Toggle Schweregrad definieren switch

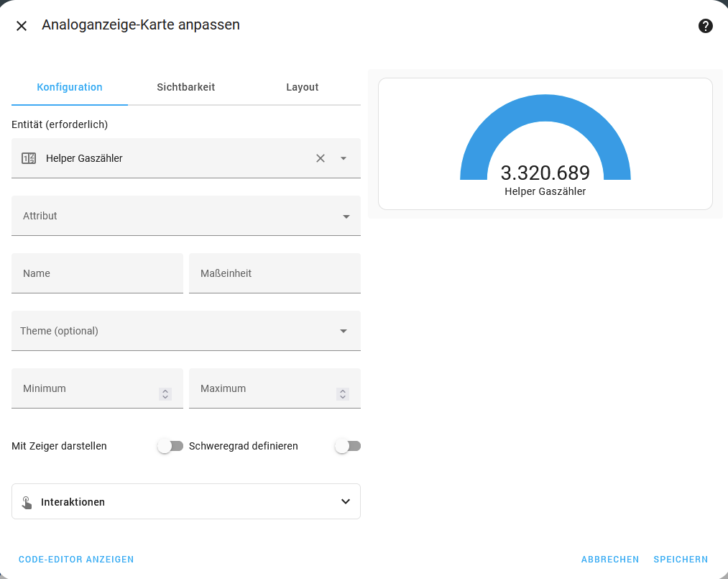point(348,446)
